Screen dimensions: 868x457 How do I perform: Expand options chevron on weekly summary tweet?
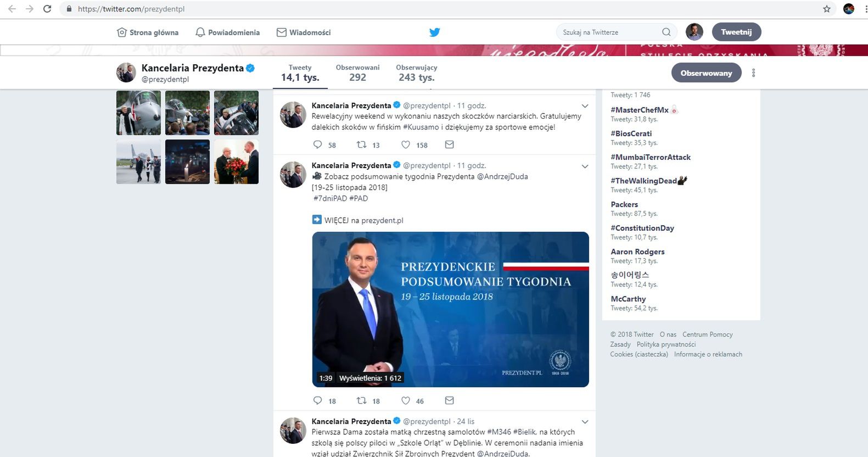pyautogui.click(x=585, y=166)
